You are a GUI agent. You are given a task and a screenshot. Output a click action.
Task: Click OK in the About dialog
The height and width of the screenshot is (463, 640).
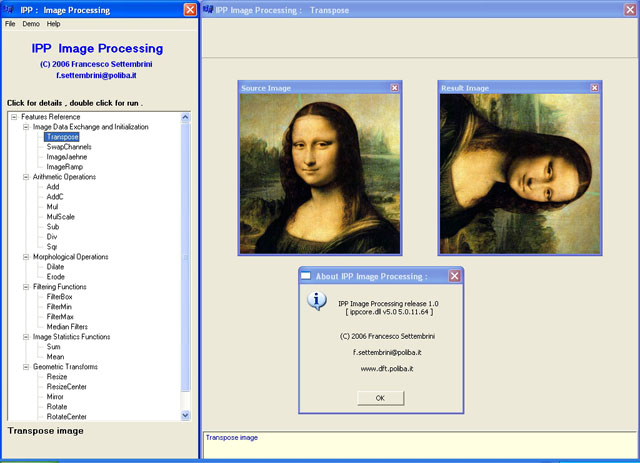(x=380, y=398)
